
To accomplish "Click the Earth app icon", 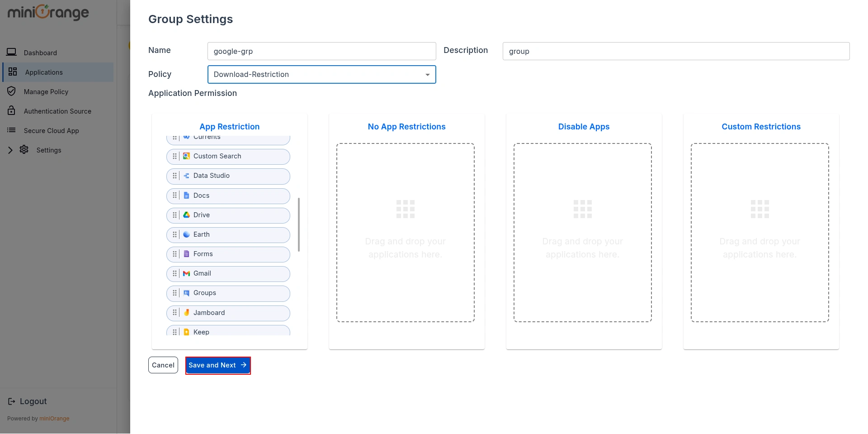I will 186,234.
